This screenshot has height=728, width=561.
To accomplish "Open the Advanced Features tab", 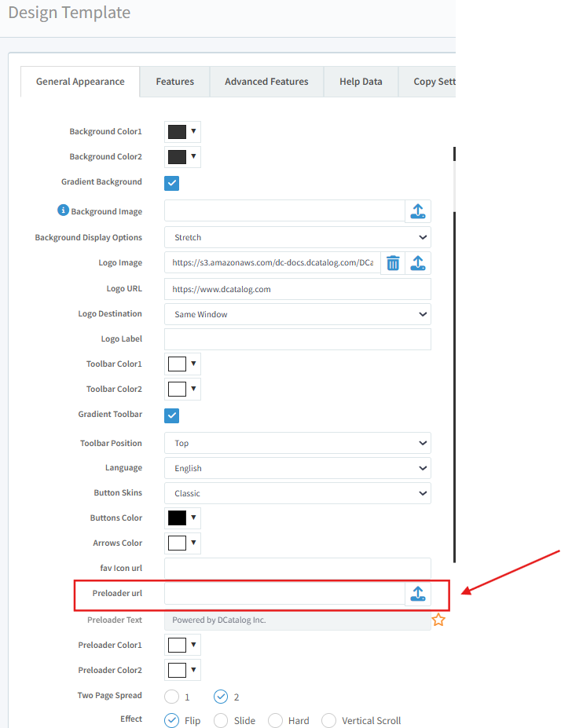I will tap(266, 82).
